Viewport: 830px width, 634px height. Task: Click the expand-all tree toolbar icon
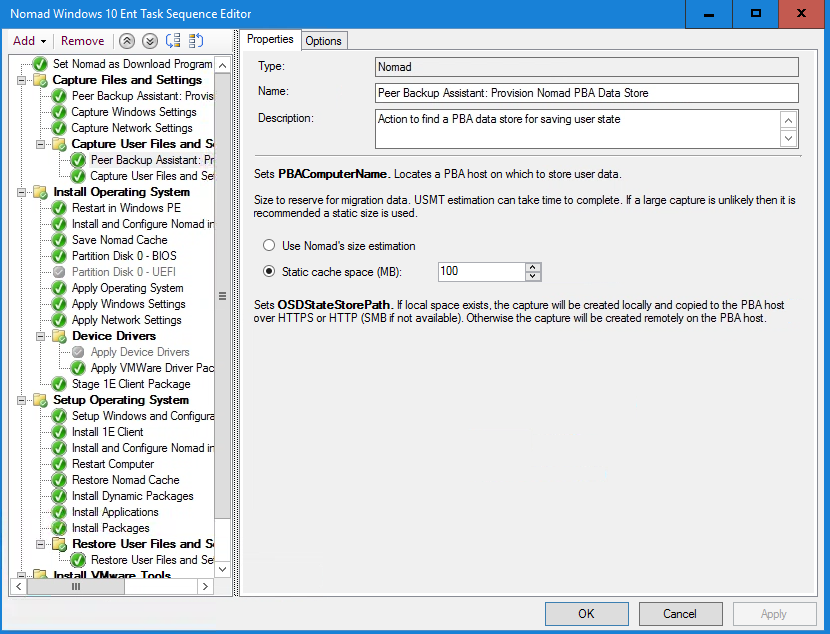coord(173,41)
